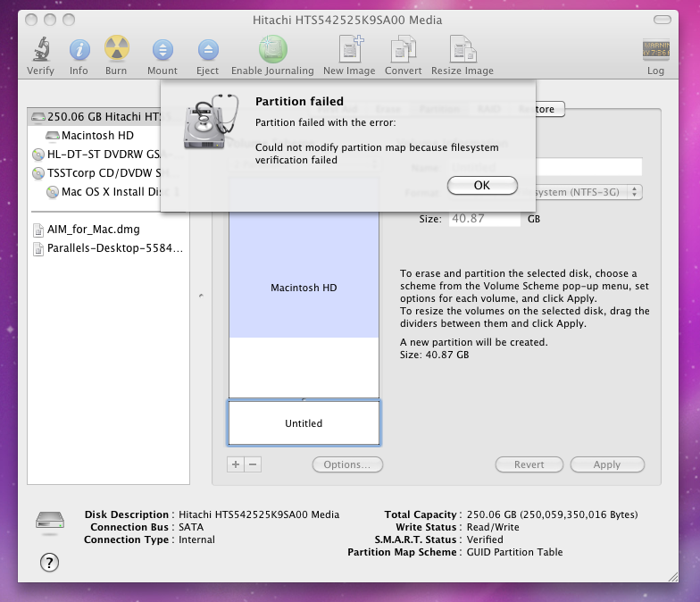
Task: Open the Info toolbar icon
Action: (79, 49)
